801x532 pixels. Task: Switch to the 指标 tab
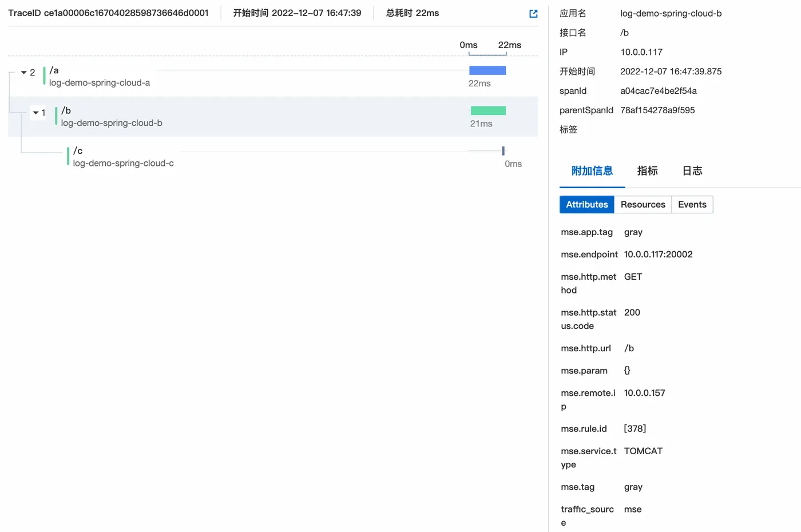coord(647,170)
